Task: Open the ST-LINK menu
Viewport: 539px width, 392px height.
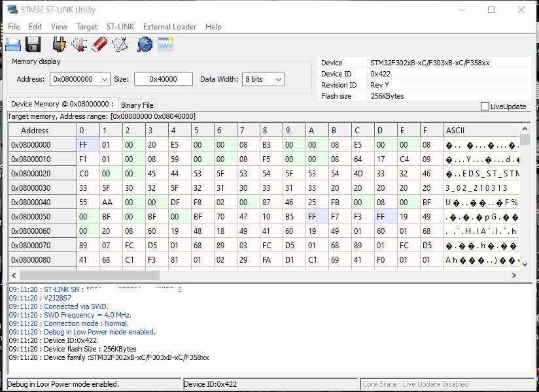Action: 120,27
